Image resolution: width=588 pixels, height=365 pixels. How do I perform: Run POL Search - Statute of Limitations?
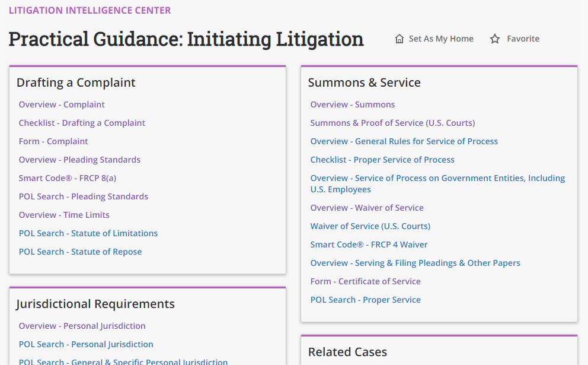tap(88, 233)
